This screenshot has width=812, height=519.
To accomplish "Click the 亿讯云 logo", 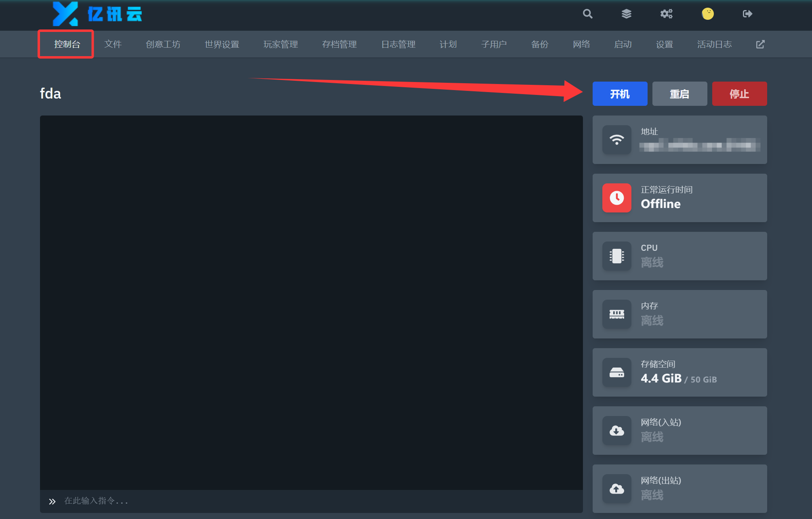I will click(97, 14).
